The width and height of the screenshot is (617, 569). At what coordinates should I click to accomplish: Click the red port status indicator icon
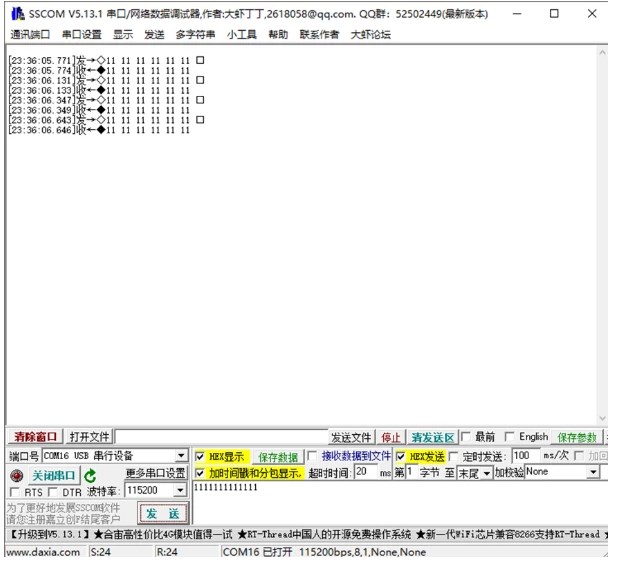tap(16, 476)
